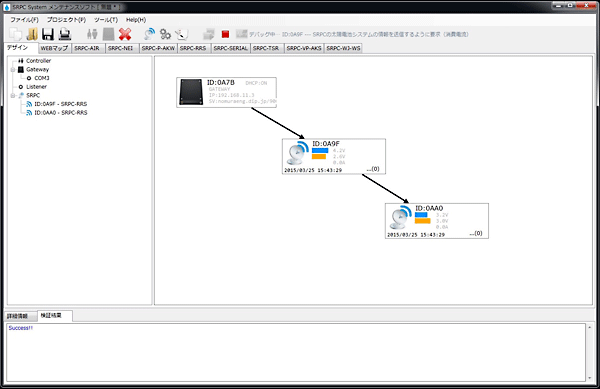The width and height of the screenshot is (600, 389).
Task: Click the satellite dish SRPC toolbar icon
Action: click(x=149, y=34)
